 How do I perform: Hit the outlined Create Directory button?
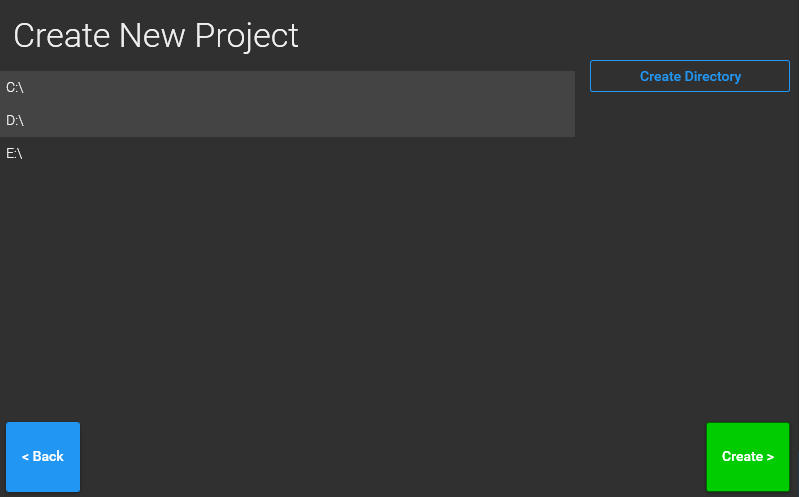[690, 77]
